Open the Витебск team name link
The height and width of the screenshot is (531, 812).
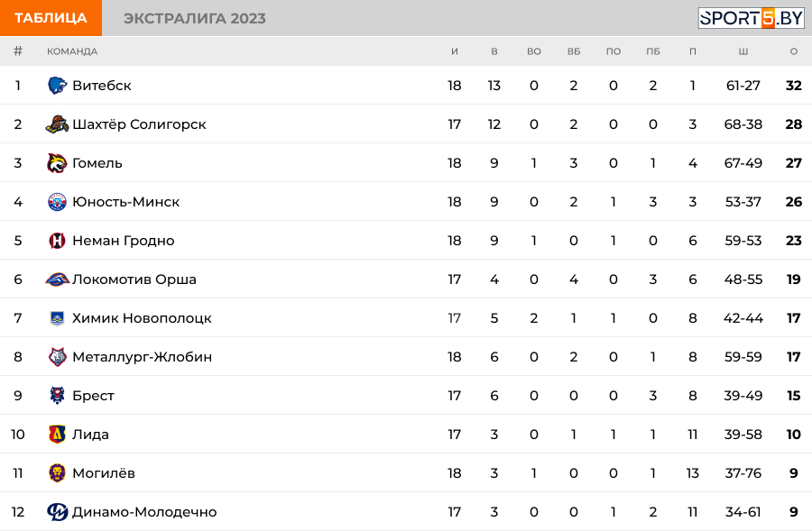[102, 86]
